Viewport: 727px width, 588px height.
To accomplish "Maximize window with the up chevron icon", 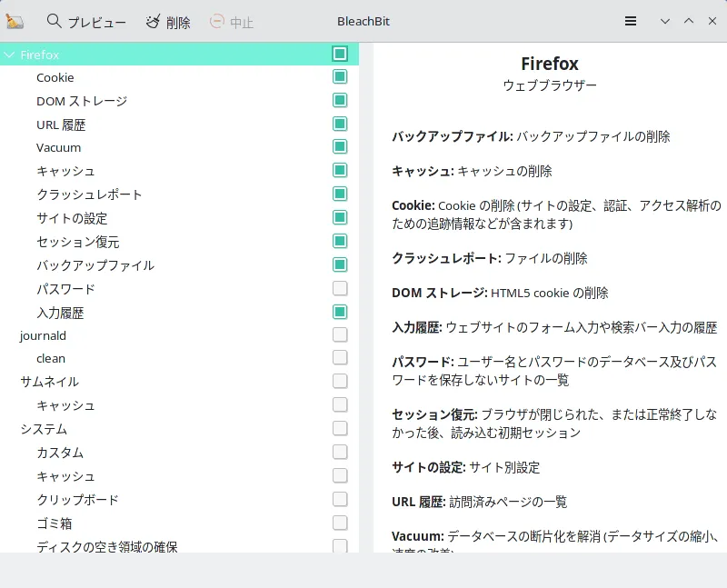I will (688, 21).
